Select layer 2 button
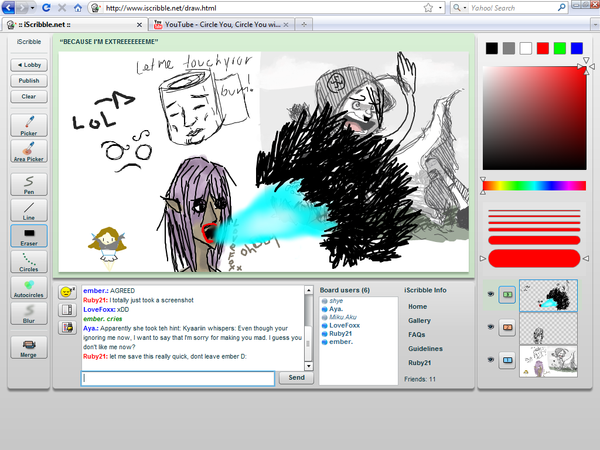The height and width of the screenshot is (450, 600). 507,328
